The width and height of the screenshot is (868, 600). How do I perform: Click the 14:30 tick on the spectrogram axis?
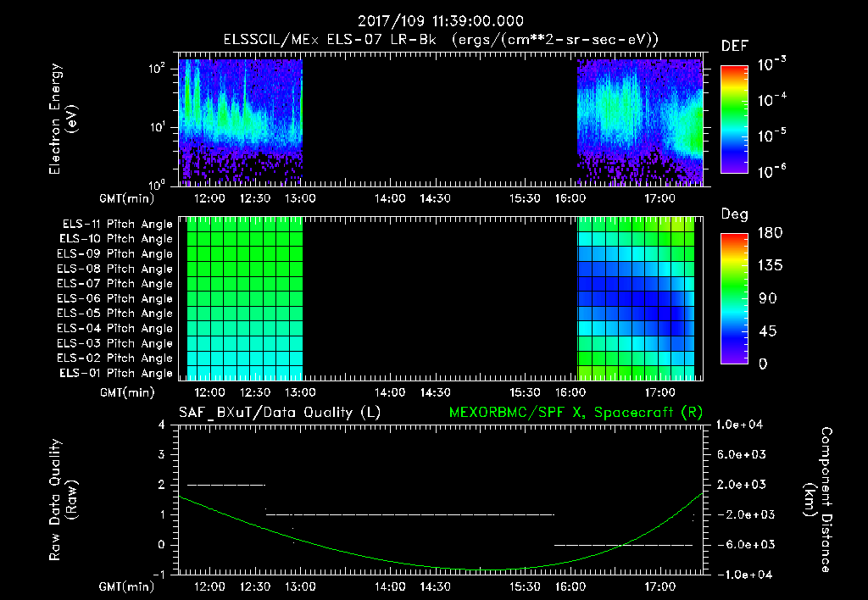tap(435, 198)
